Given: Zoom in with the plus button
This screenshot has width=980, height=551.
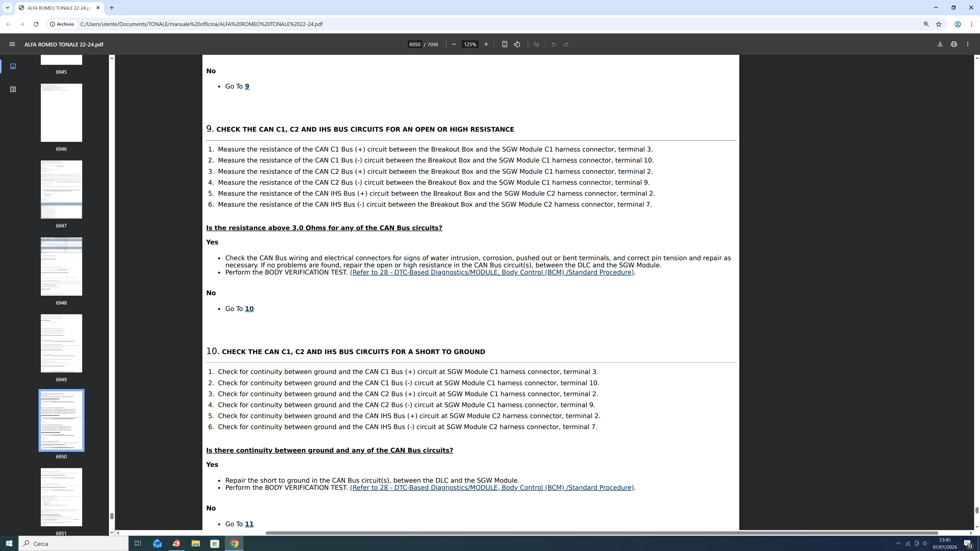Looking at the screenshot, I should (486, 44).
